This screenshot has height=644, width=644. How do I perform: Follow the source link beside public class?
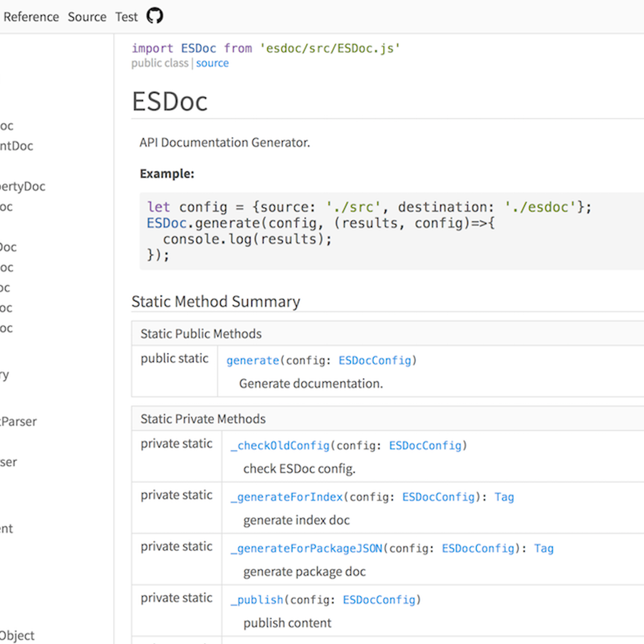coord(212,63)
